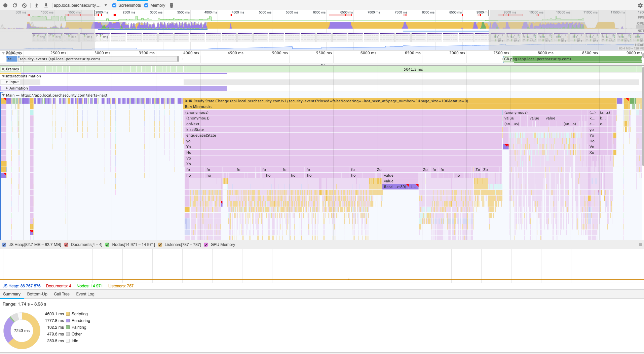This screenshot has height=354, width=644.
Task: Collapse the Interactions track
Action: pyautogui.click(x=3, y=76)
